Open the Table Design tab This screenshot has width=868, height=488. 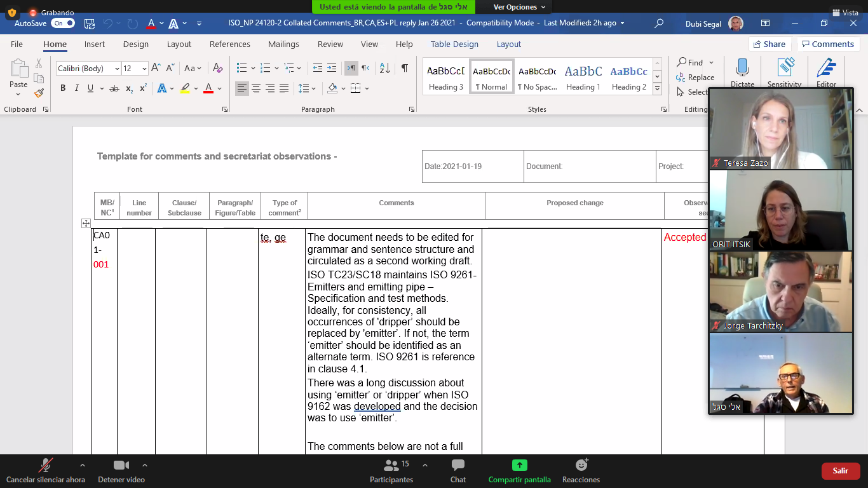point(454,44)
